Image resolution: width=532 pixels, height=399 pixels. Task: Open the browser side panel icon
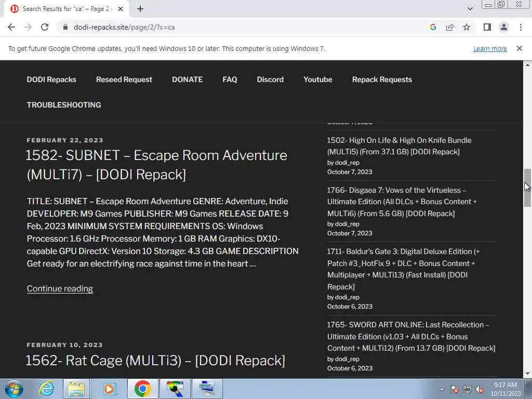(487, 27)
